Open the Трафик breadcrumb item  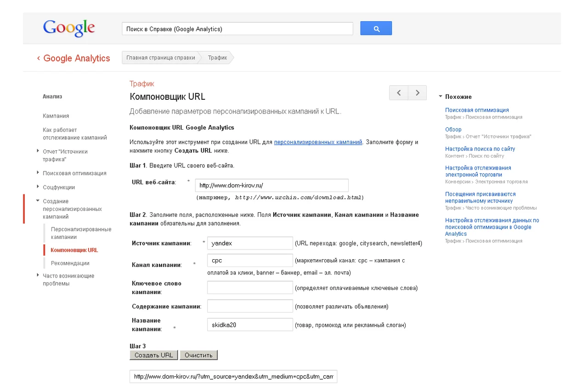pos(217,58)
